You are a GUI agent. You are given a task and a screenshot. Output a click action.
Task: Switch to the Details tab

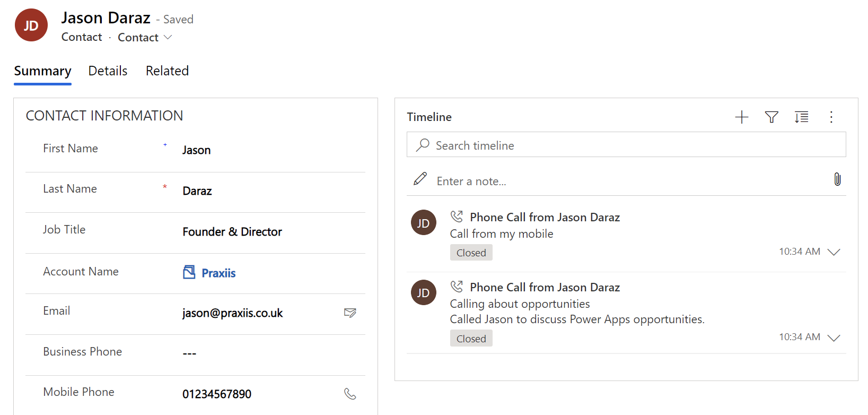coord(108,71)
